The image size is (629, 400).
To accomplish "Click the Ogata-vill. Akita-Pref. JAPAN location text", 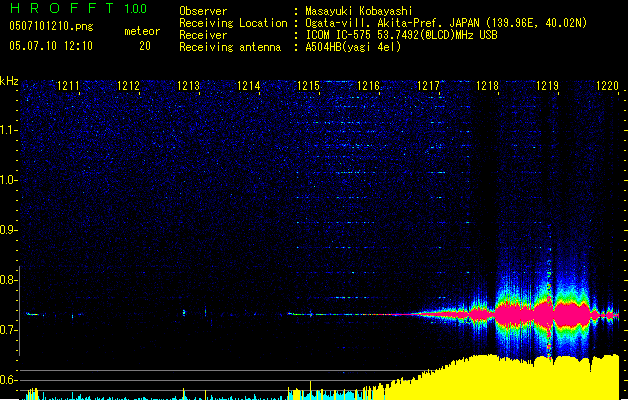I will tap(446, 23).
